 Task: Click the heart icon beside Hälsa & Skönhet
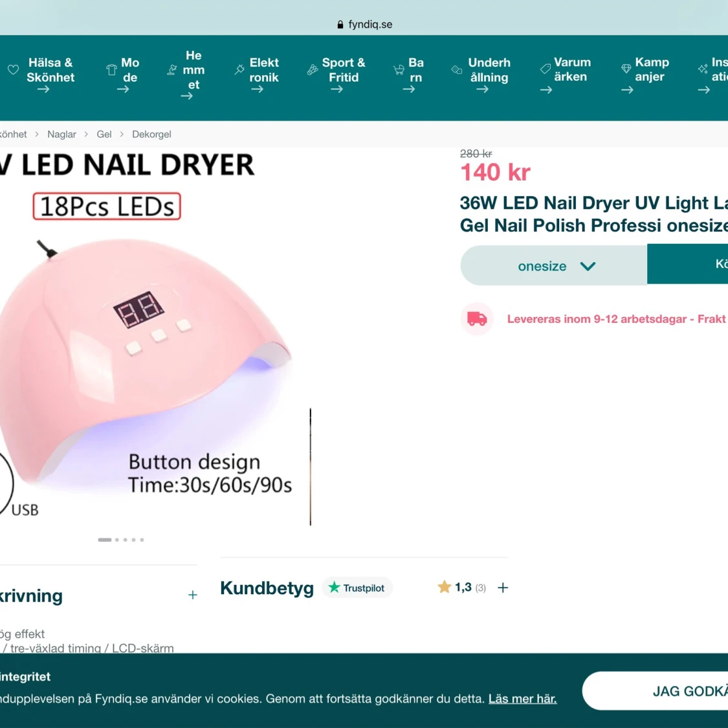[13, 70]
